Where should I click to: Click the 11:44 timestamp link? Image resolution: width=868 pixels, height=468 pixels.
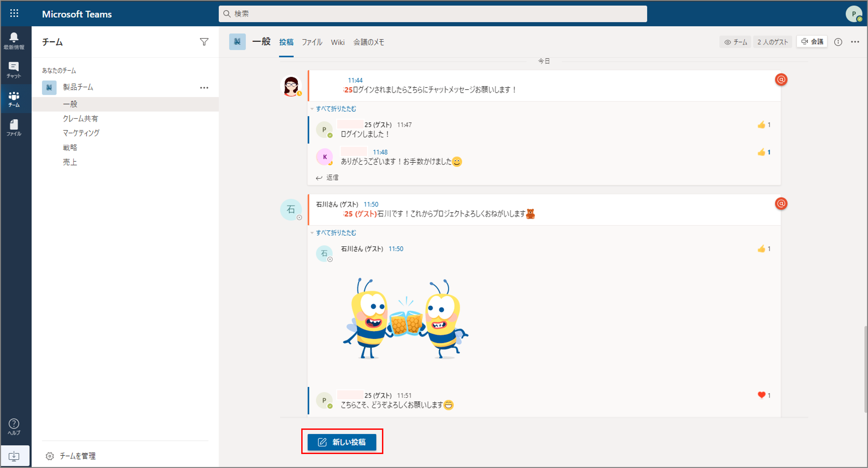355,80
